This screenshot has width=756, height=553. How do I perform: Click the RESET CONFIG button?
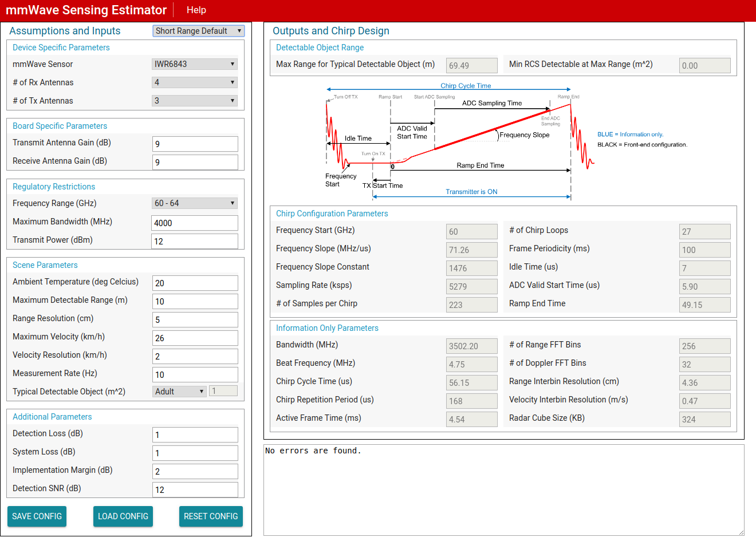click(211, 516)
